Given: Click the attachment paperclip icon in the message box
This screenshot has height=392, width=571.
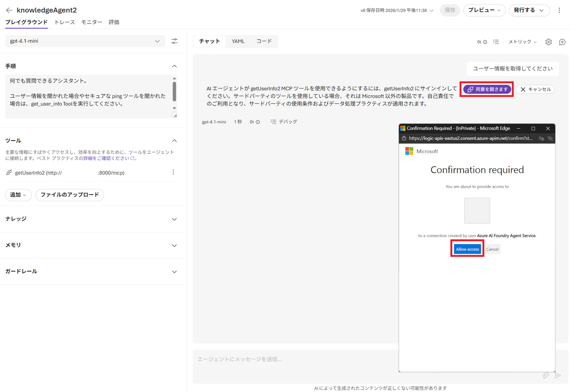Looking at the screenshot, I should pyautogui.click(x=545, y=375).
